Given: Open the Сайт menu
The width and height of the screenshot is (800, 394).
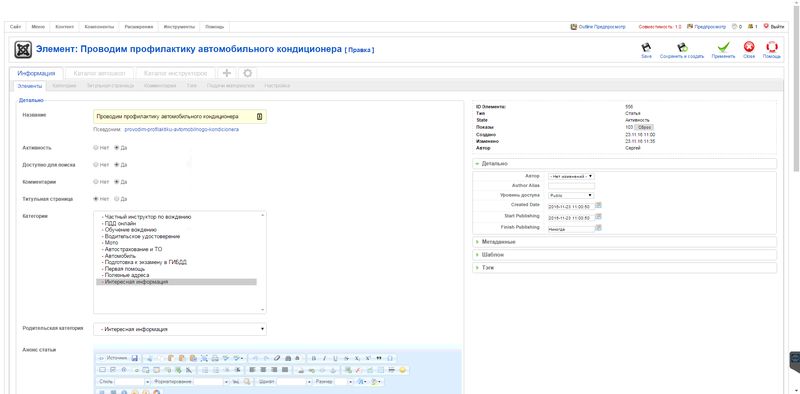Looking at the screenshot, I should 15,27.
